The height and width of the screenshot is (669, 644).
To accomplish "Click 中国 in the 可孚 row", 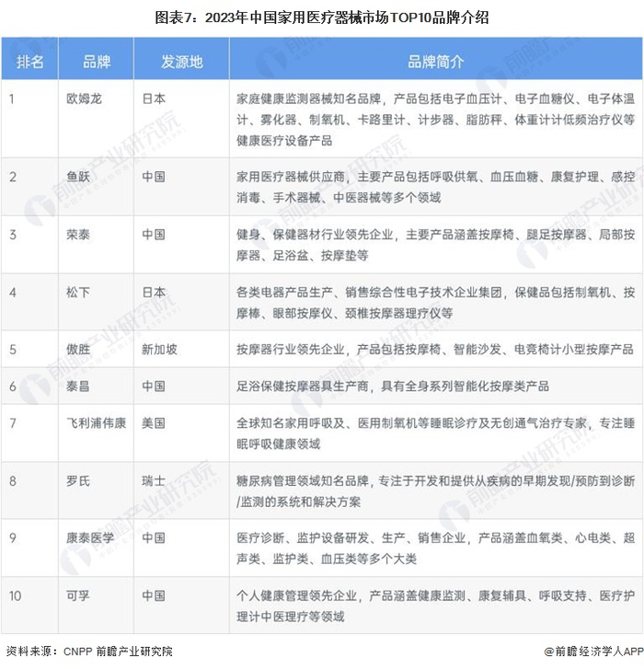I will coord(154,595).
